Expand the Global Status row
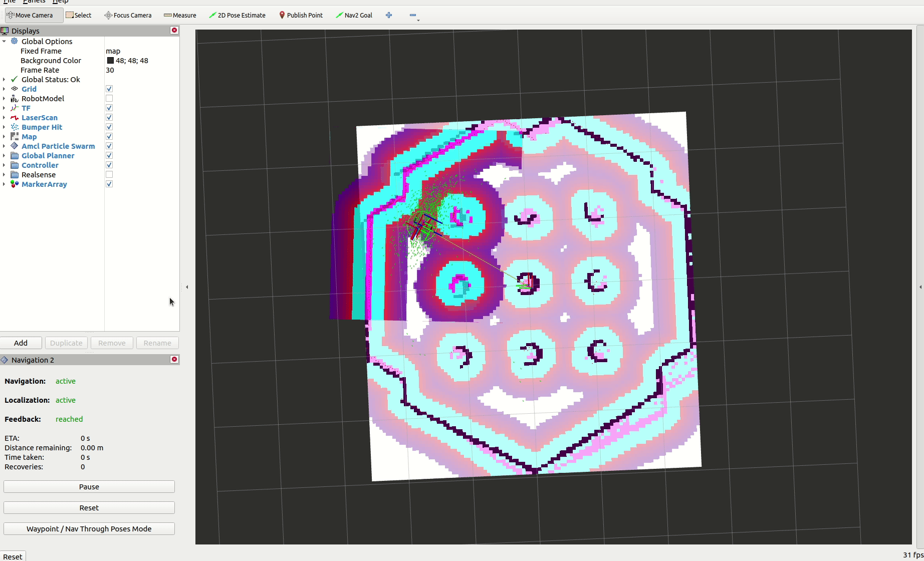Viewport: 924px width, 561px height. 4,79
